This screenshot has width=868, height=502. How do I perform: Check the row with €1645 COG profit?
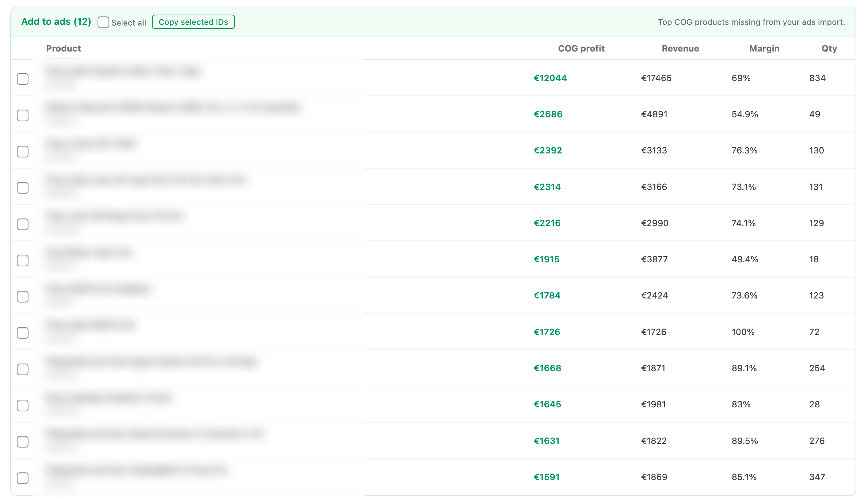(x=22, y=405)
